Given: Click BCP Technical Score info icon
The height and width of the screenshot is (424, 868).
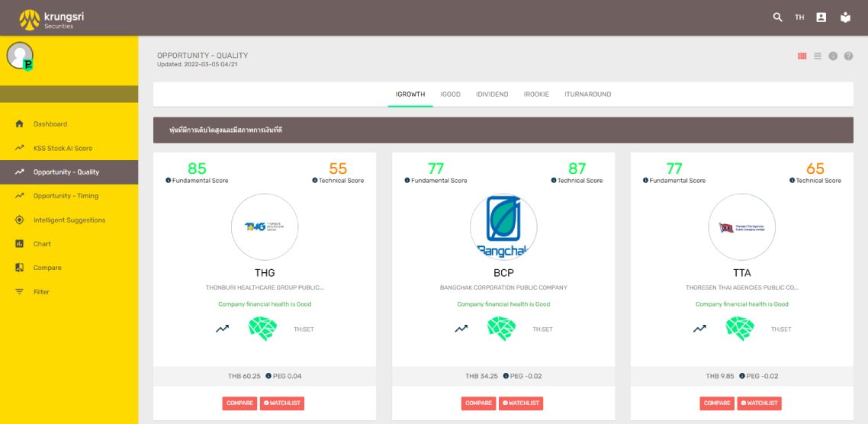Looking at the screenshot, I should click(x=554, y=181).
